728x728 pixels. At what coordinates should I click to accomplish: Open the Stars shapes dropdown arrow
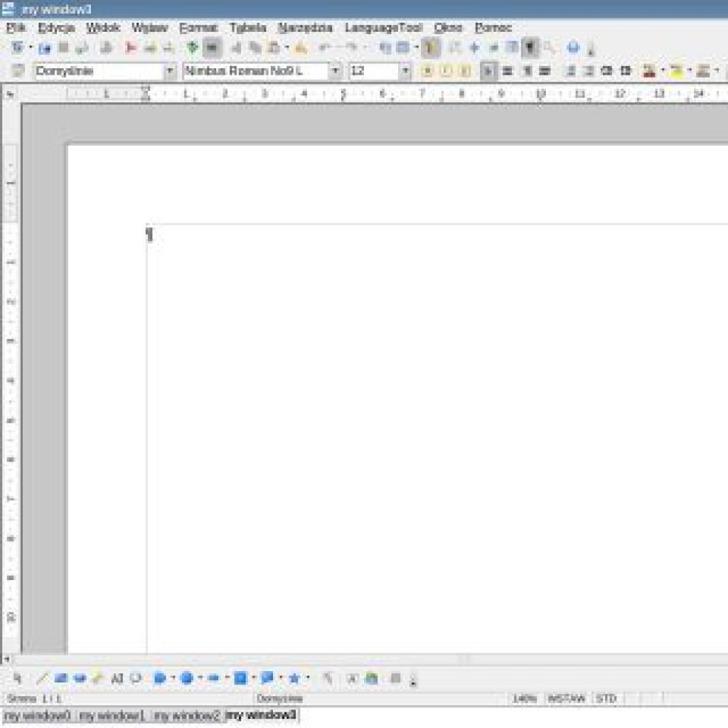(x=307, y=678)
